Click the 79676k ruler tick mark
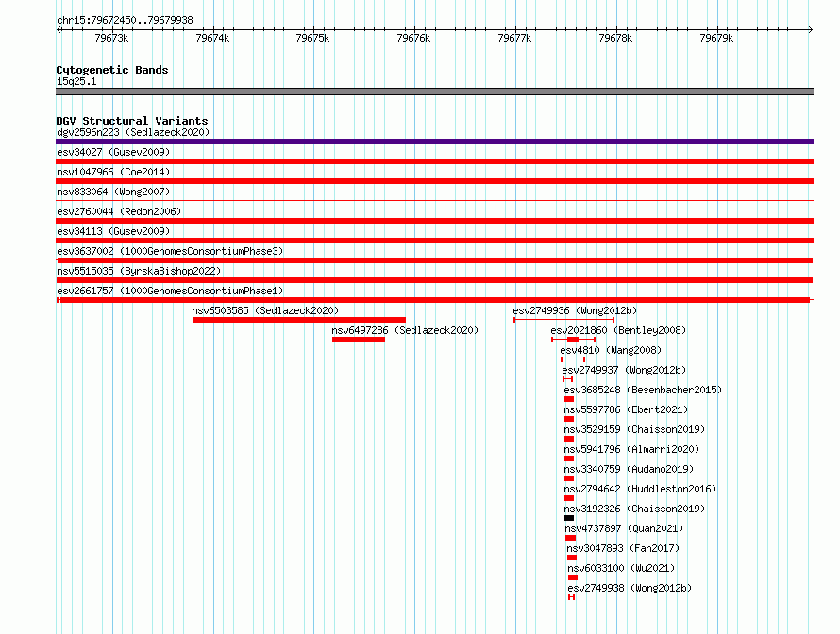Viewport: 840px width, 634px height. pyautogui.click(x=414, y=29)
